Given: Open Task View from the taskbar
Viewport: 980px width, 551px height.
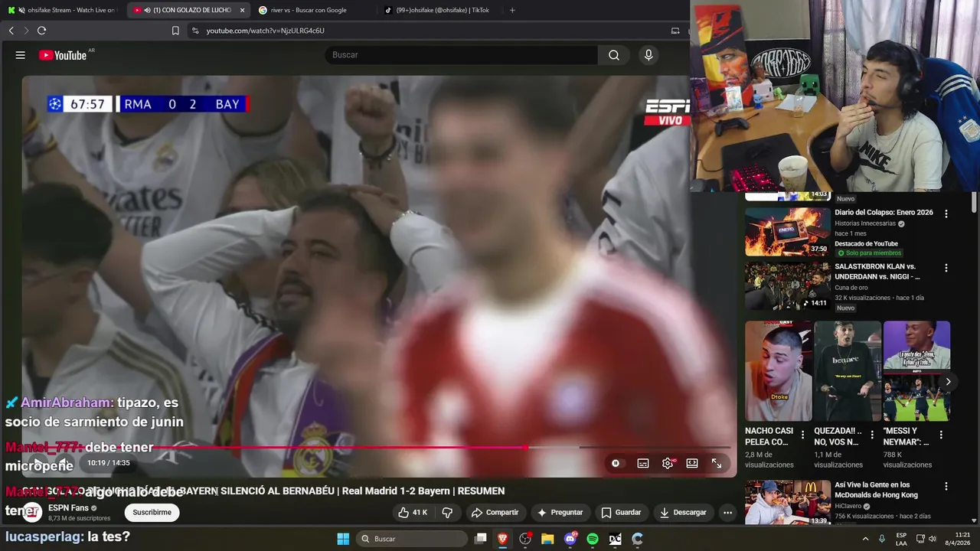Looking at the screenshot, I should click(x=481, y=539).
